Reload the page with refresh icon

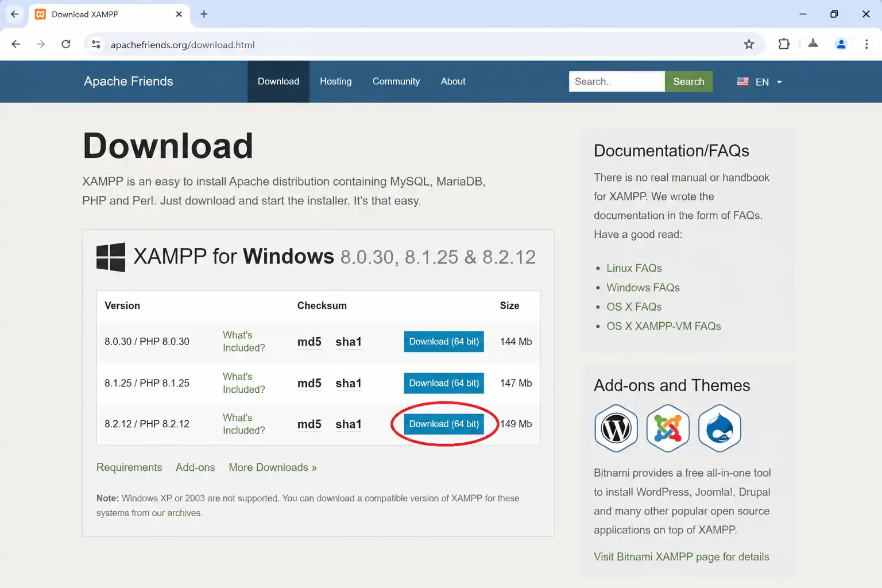click(66, 44)
